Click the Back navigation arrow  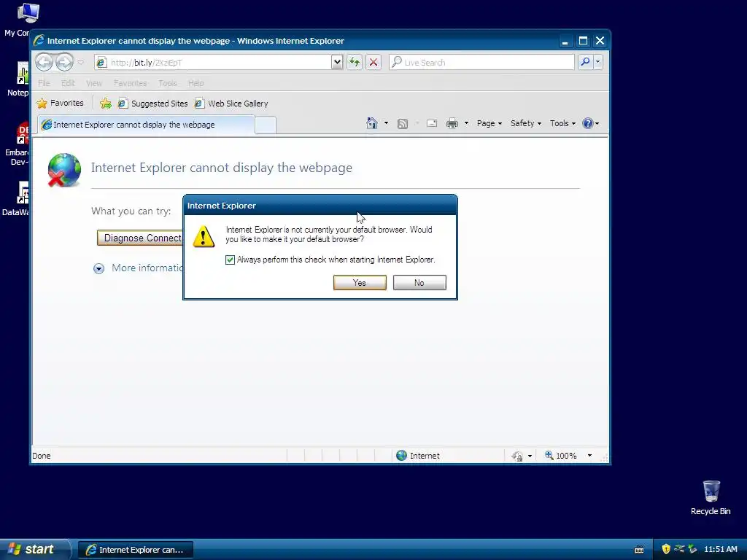pyautogui.click(x=44, y=62)
